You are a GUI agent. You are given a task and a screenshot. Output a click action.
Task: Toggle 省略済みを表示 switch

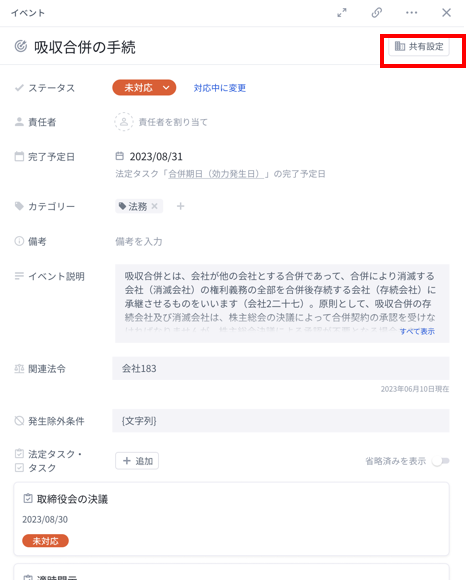point(441,461)
